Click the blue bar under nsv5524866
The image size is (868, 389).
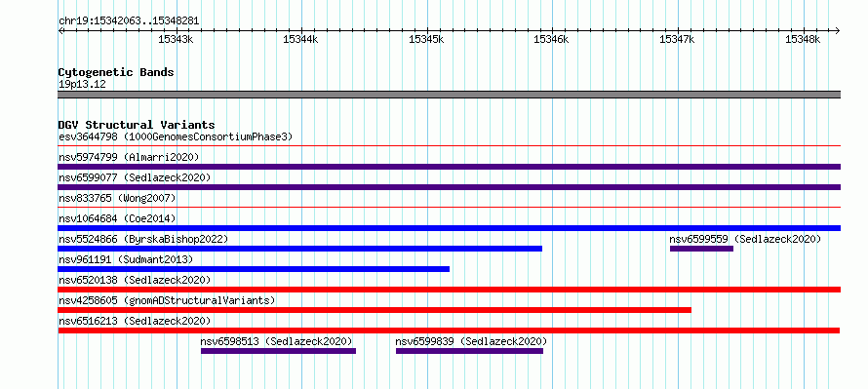300,249
